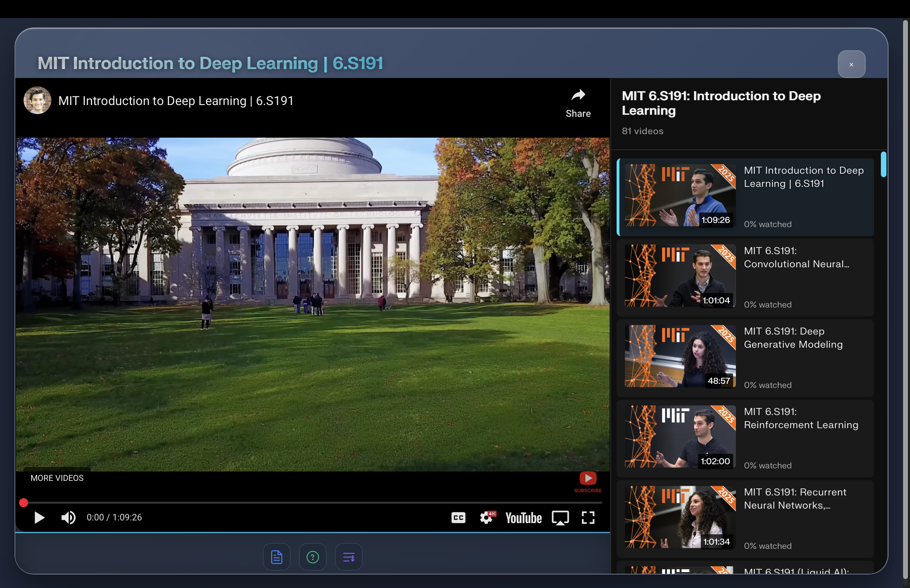Click the playlist panel scrollbar thumb

(x=883, y=164)
